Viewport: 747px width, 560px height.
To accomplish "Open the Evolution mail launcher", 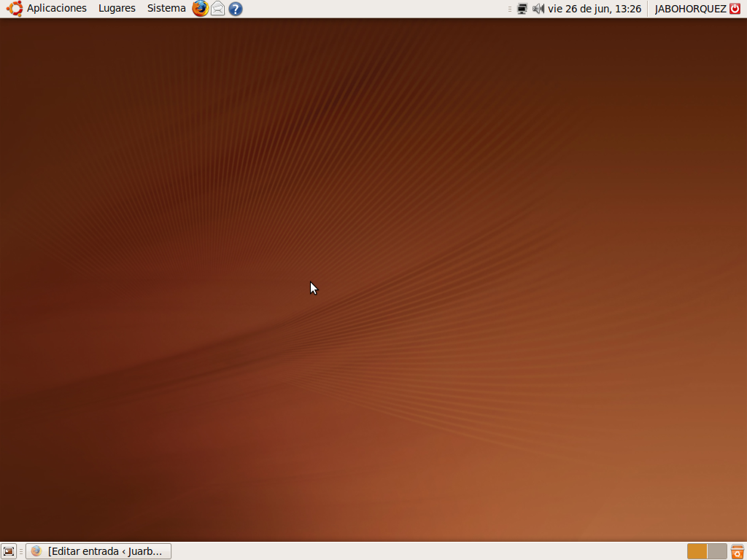I will (x=217, y=9).
